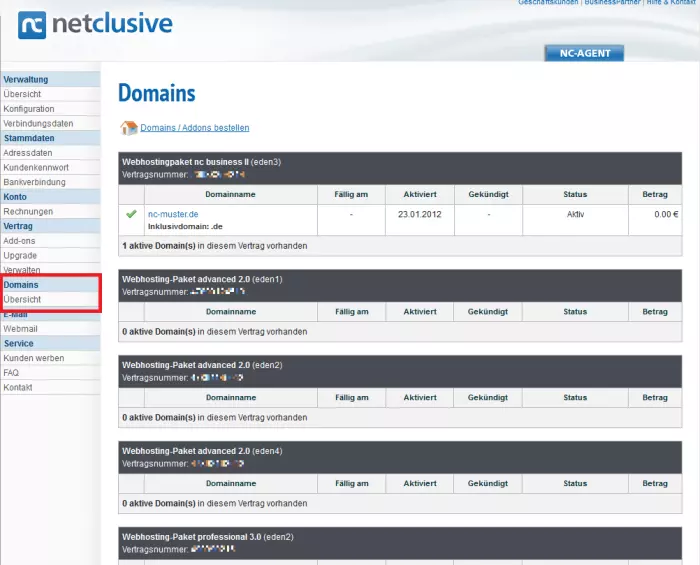
Task: Click Fällig am column header in eden3 table
Action: tap(351, 195)
